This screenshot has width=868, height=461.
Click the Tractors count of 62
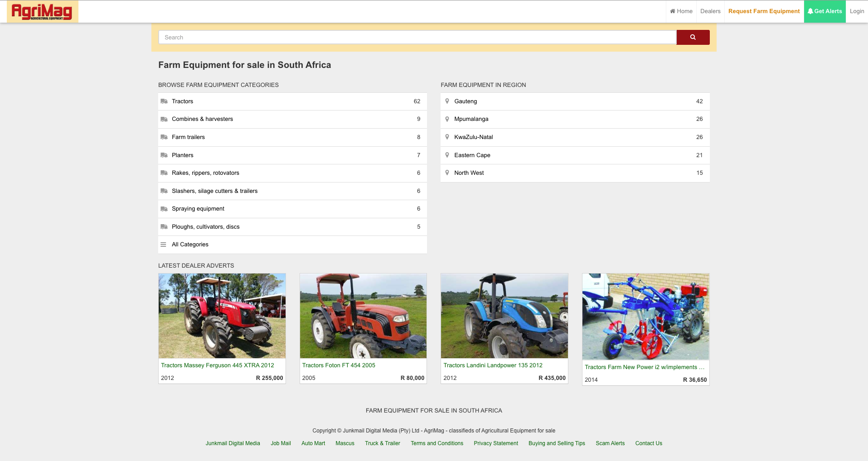[417, 101]
